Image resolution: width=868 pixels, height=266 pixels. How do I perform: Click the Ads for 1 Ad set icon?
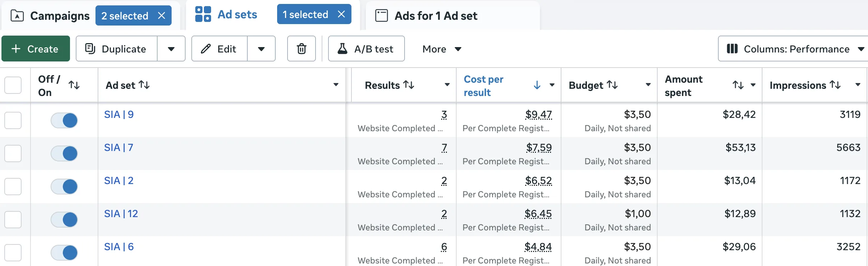coord(381,15)
